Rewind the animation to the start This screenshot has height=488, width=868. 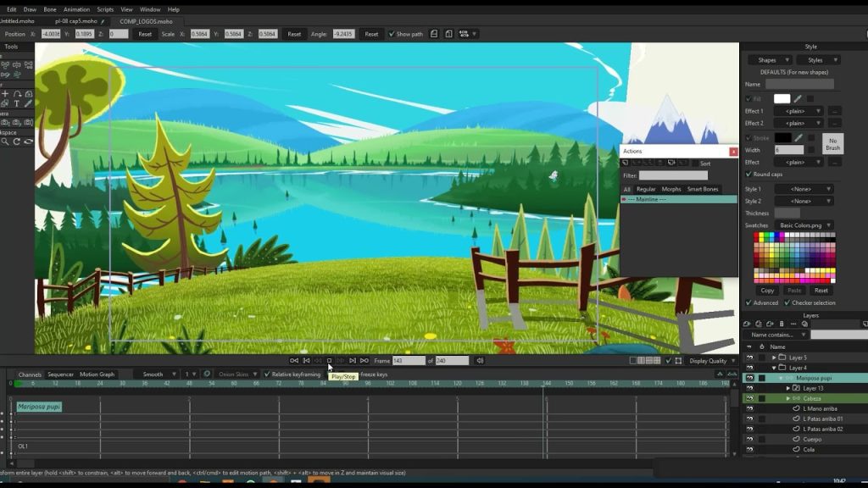pos(294,361)
